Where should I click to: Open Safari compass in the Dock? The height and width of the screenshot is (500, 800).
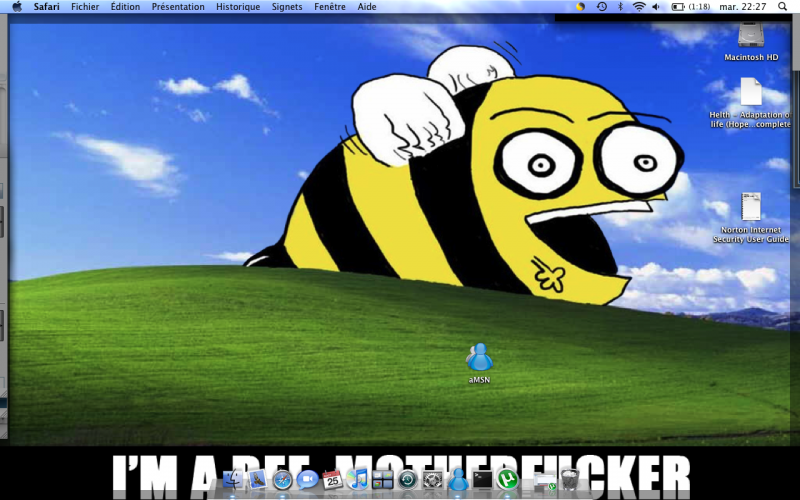[x=282, y=480]
